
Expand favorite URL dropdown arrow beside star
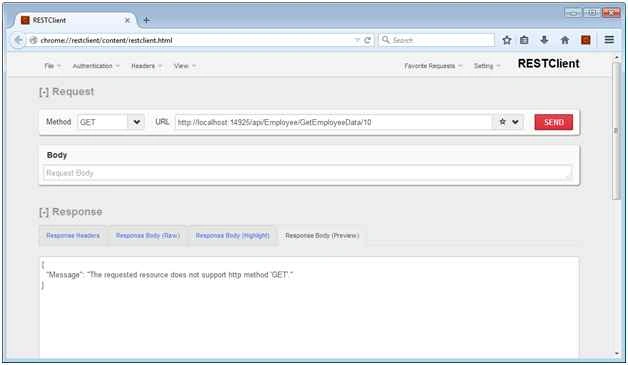coord(515,122)
